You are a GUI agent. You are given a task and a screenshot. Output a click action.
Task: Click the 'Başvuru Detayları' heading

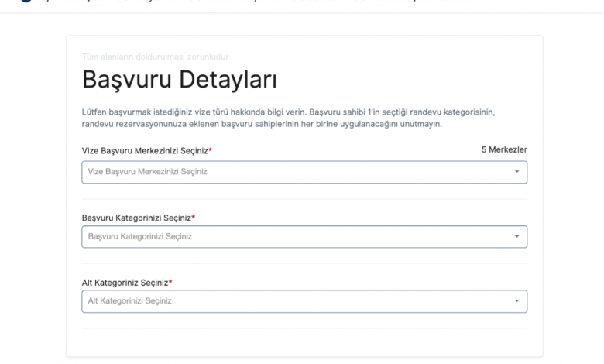tap(180, 80)
